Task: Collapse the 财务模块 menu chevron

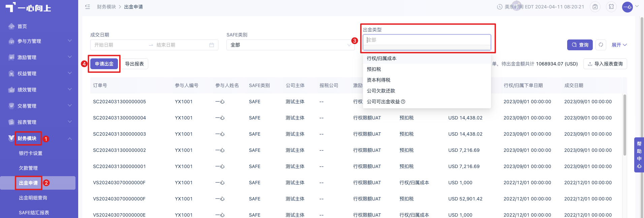Action: (70, 138)
